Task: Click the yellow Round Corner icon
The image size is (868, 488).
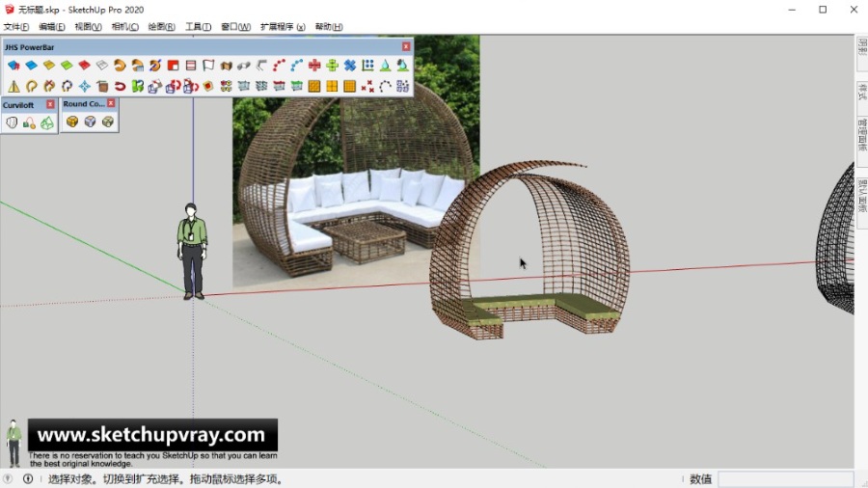Action: pos(72,122)
